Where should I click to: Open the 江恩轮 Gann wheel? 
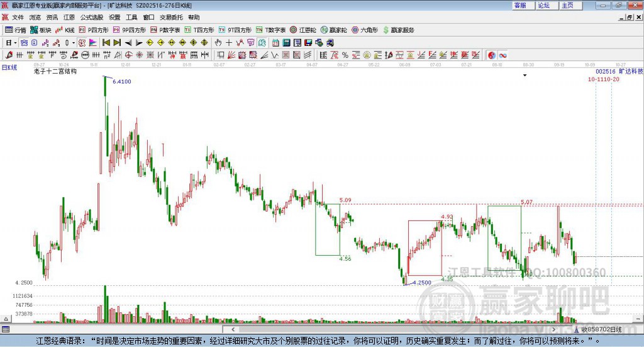click(303, 30)
